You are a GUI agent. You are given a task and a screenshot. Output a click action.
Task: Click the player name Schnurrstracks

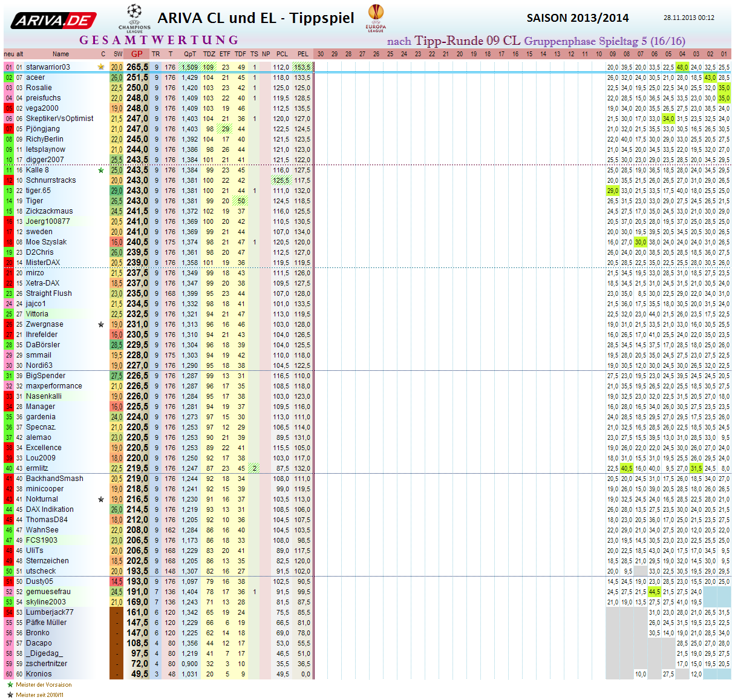(x=51, y=180)
